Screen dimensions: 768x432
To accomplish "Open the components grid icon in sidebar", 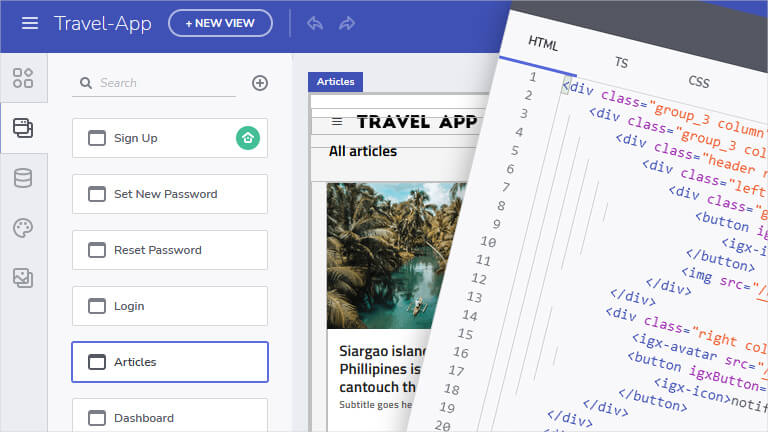I will coord(22,78).
